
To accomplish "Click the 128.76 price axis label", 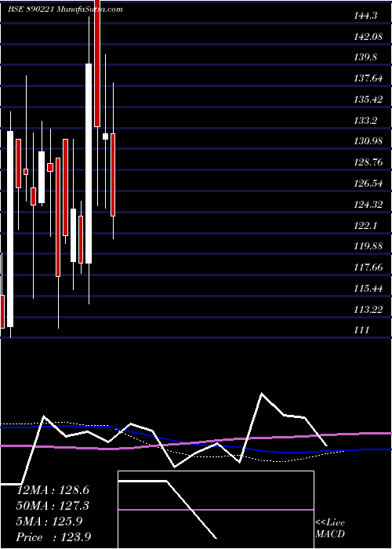I will (368, 162).
